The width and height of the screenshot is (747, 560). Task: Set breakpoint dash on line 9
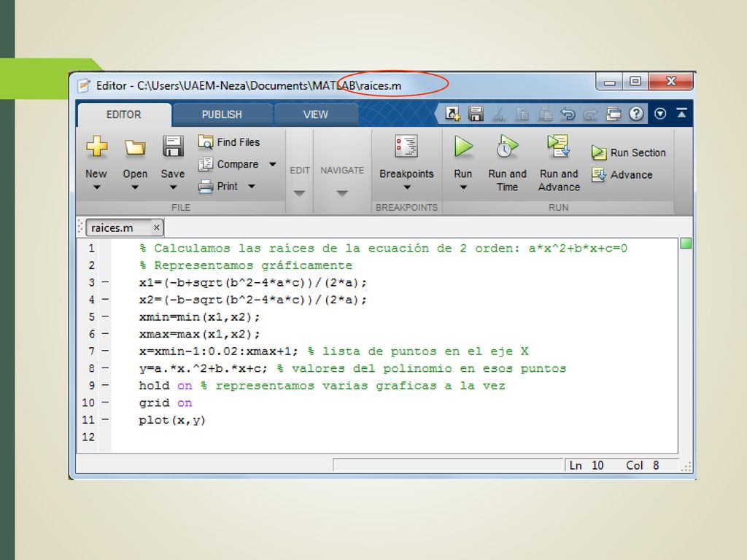(105, 385)
